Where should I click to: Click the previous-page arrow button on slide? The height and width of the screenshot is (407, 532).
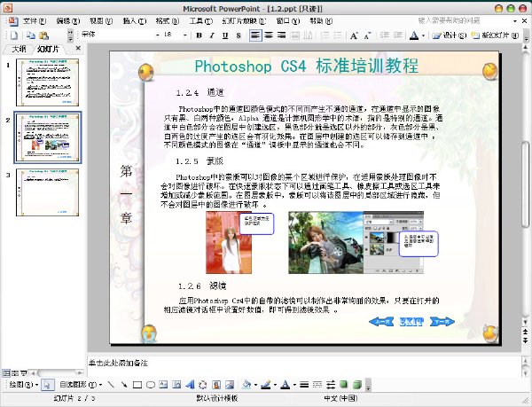click(x=381, y=322)
